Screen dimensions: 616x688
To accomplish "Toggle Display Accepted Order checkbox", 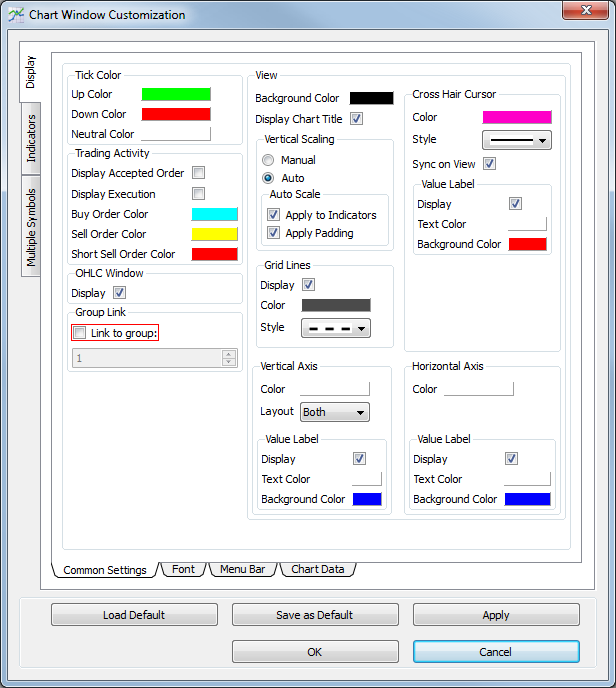I will [199, 173].
